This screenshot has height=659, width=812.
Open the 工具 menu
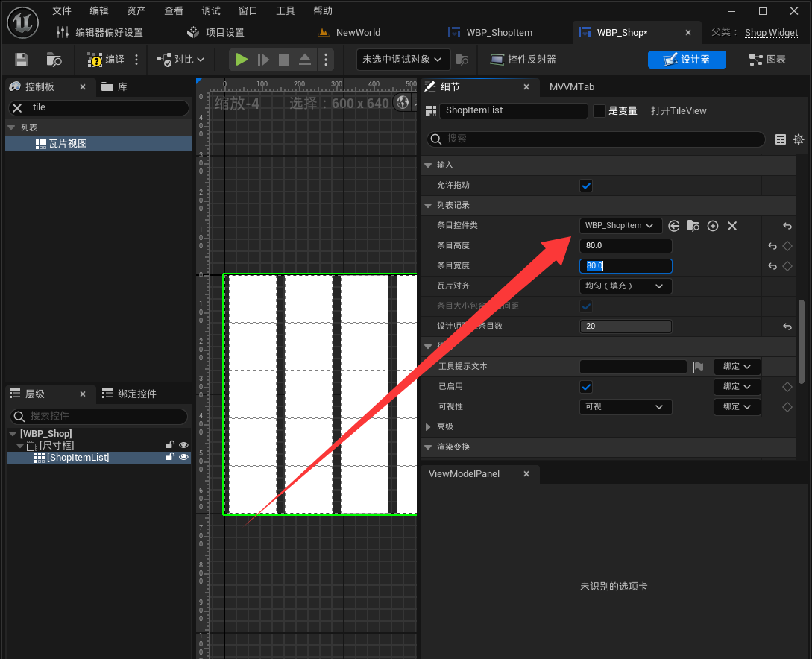point(286,11)
